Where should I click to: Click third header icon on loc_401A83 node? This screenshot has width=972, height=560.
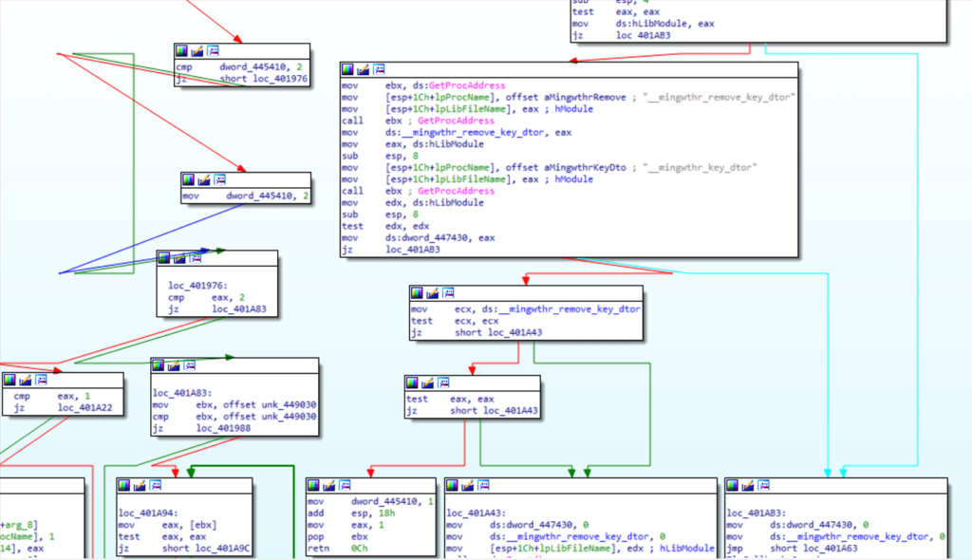[190, 365]
